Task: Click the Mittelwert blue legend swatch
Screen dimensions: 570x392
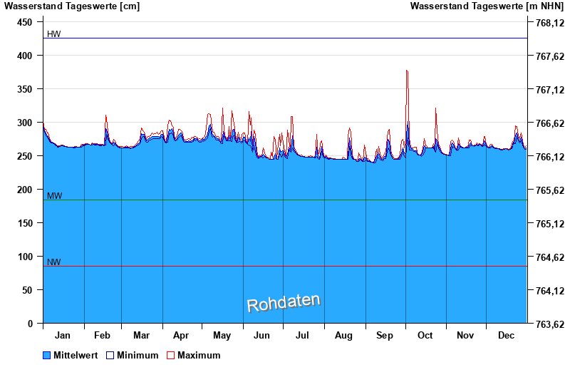Action: (x=46, y=355)
